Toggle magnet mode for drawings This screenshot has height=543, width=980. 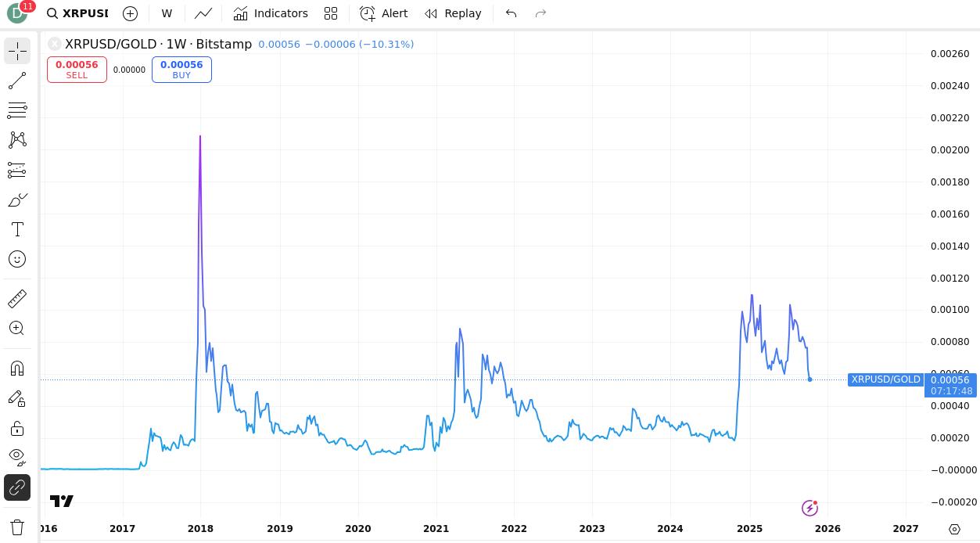[17, 369]
